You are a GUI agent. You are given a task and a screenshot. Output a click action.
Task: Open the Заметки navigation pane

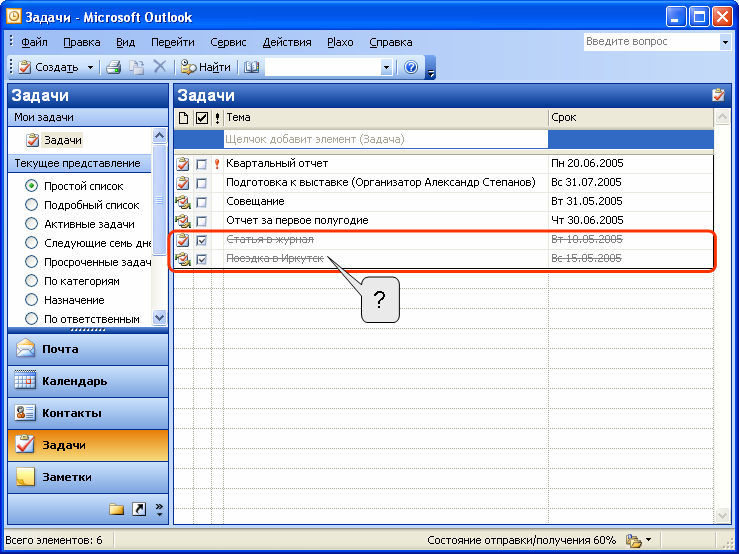click(x=88, y=477)
